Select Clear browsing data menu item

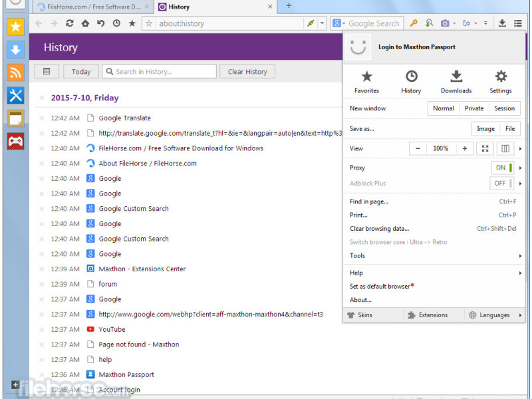[x=434, y=229]
